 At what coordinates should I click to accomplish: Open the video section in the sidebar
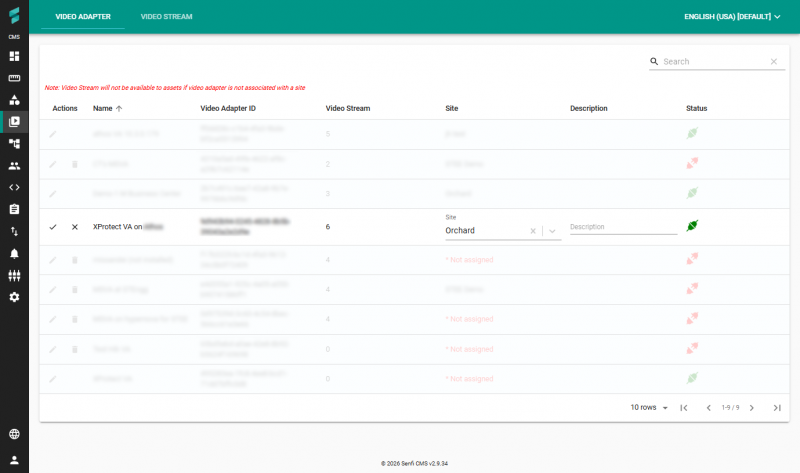(x=14, y=122)
